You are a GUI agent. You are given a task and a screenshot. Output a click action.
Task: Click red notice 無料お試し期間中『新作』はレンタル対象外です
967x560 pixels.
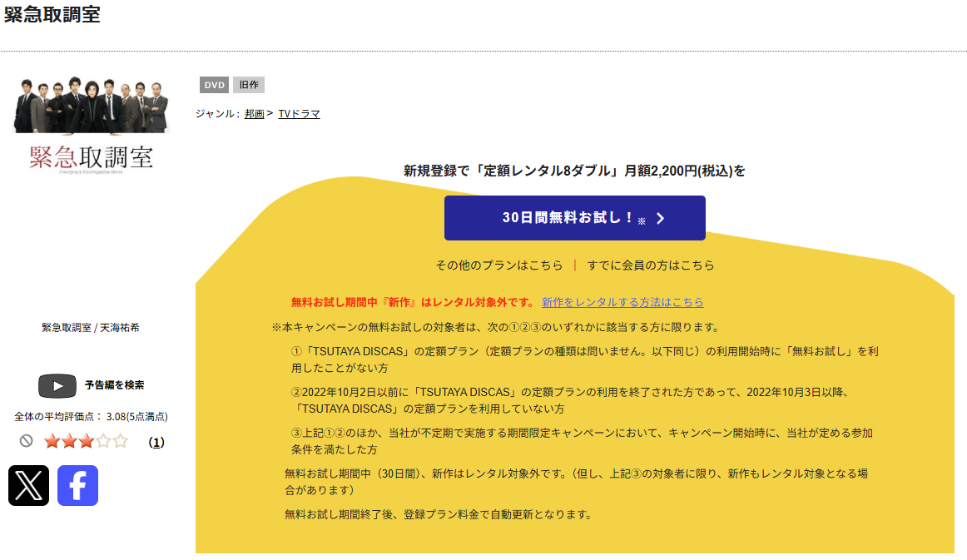(414, 302)
